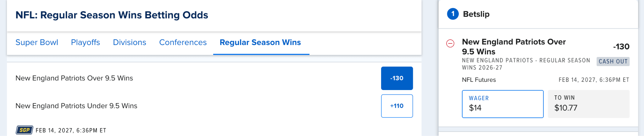The image size is (644, 136).
Task: Click the SGP badge icon
Action: point(25,130)
